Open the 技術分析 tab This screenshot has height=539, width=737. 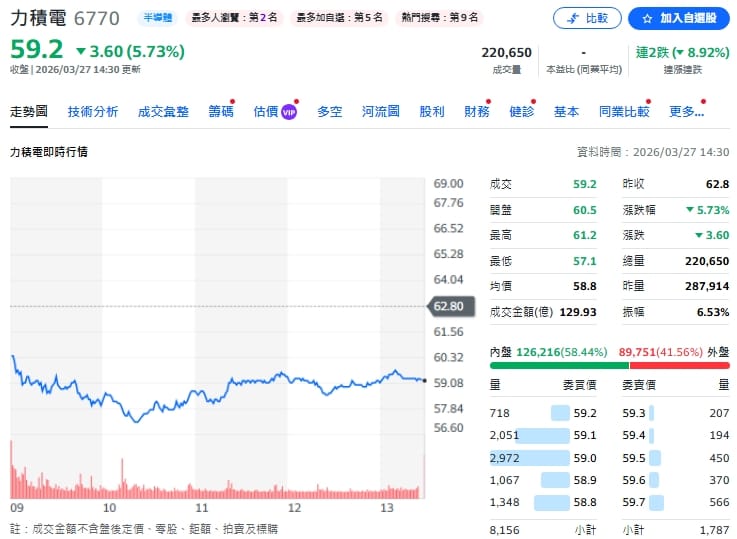92,112
